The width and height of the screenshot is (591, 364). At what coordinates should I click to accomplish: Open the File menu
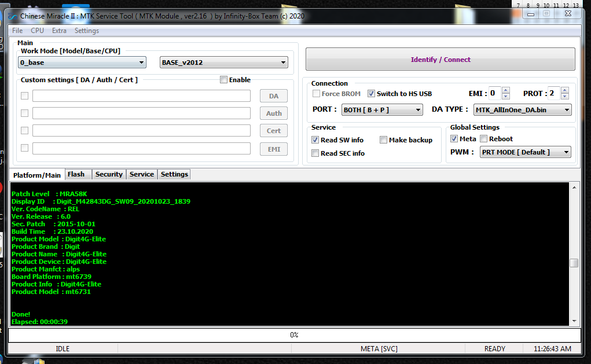(17, 31)
